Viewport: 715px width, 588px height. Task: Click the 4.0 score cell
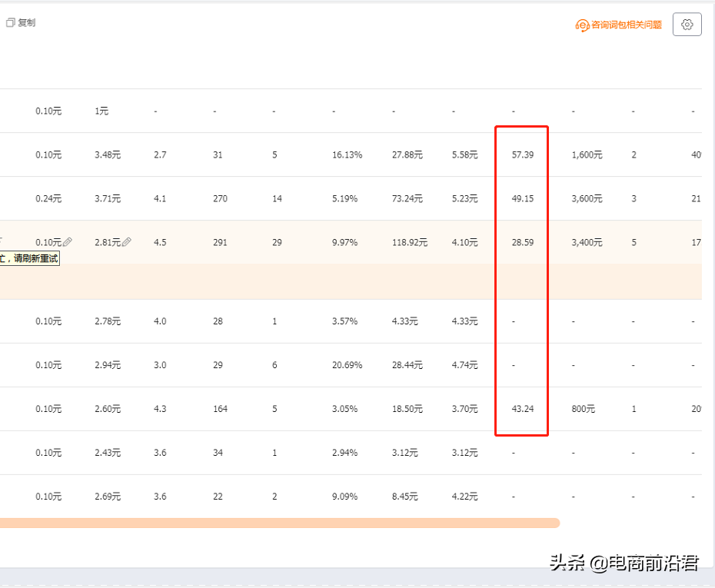(x=160, y=321)
